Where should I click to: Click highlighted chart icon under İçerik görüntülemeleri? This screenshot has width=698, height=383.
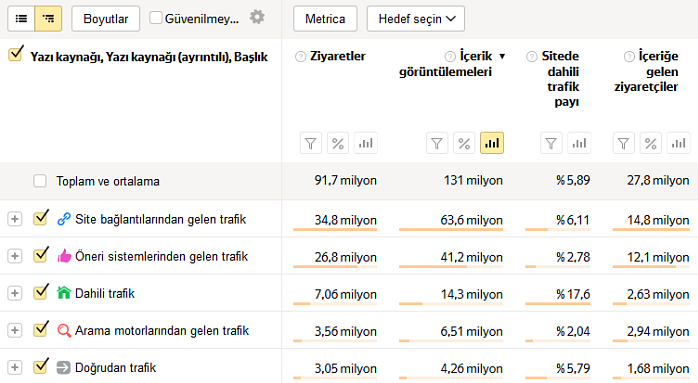pos(492,143)
